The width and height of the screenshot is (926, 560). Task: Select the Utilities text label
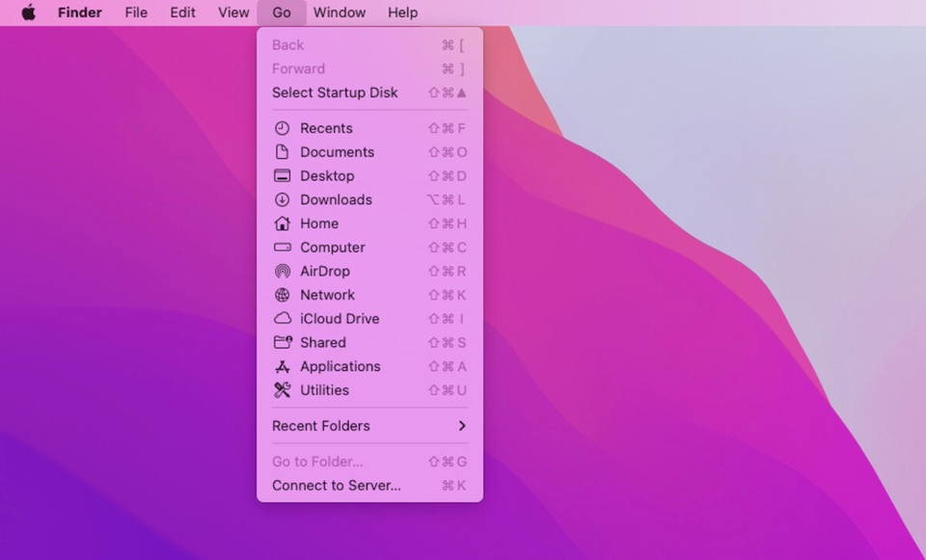(x=324, y=390)
